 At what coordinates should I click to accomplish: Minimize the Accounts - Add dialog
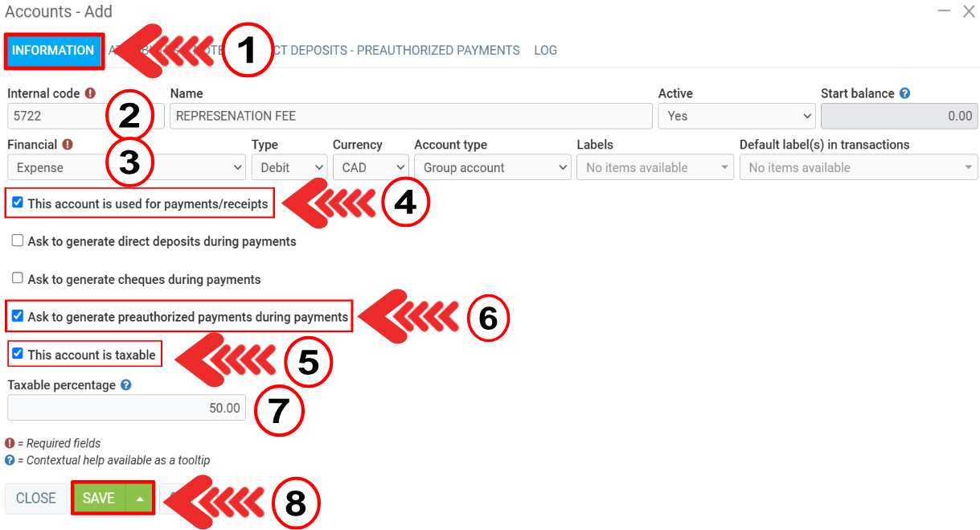pos(945,12)
